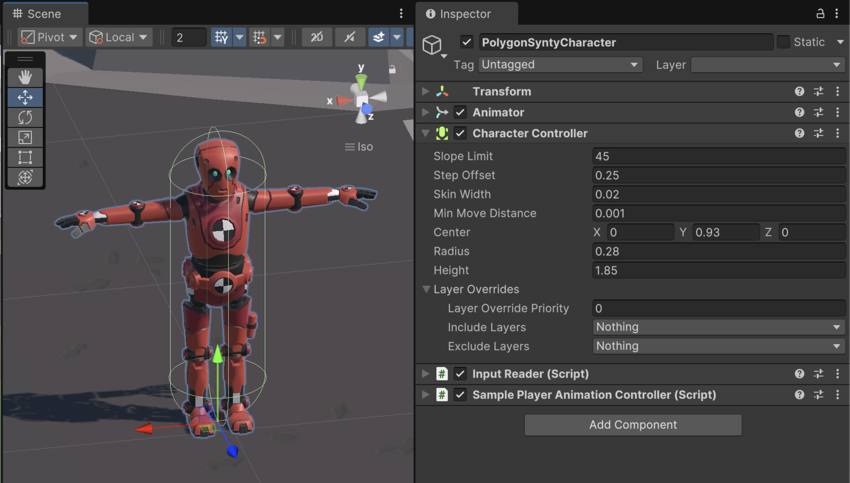Uncheck PolygonSyntyCharacter active checkbox

tap(466, 42)
